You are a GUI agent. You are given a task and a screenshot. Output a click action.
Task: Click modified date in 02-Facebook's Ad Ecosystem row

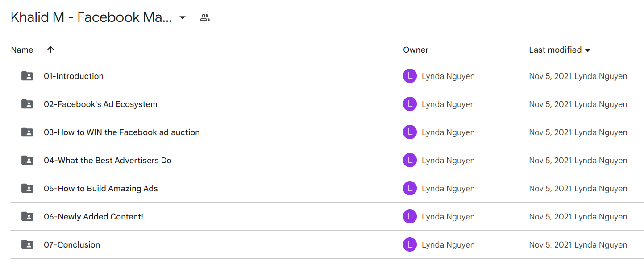click(x=550, y=104)
